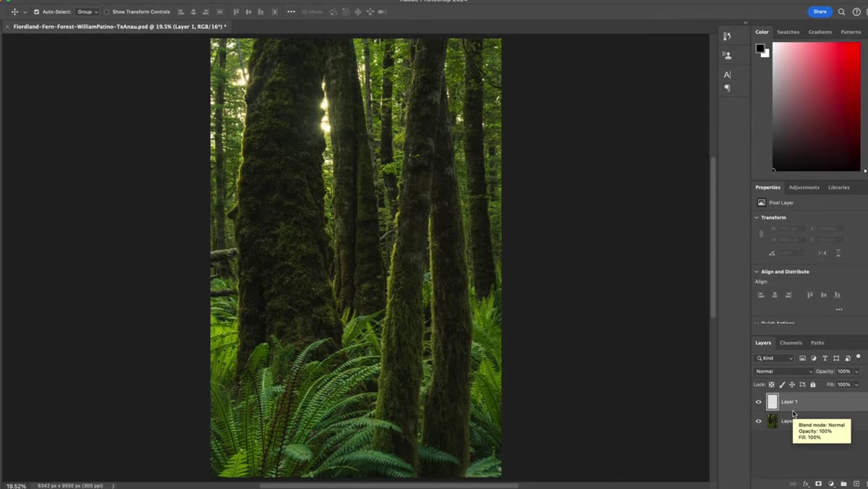Switch to the Adjustments tab

coord(804,187)
